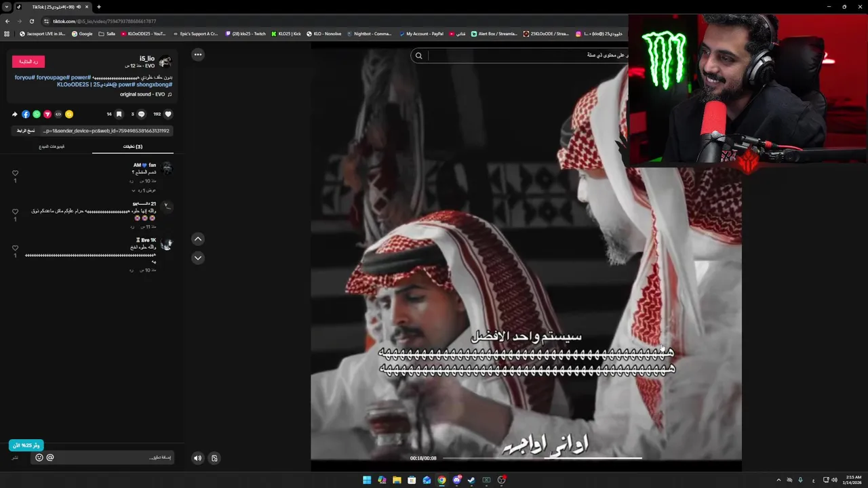Screen dimensions: 868x488
Task: Bookmark the video with the save icon
Action: point(119,114)
